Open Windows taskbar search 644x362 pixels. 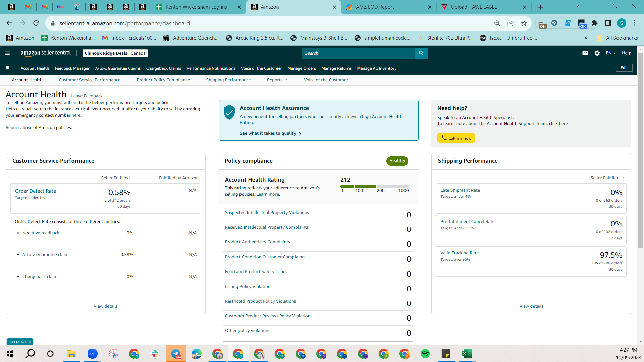[30, 354]
